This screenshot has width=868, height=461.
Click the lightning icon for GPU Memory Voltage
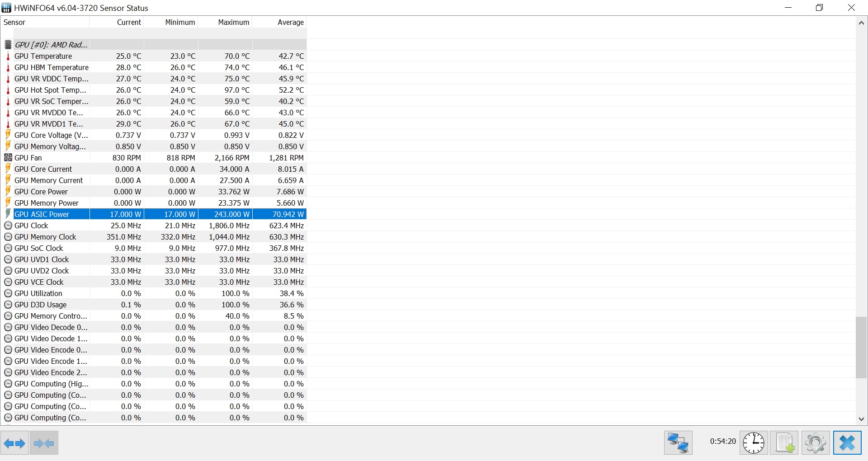point(8,146)
